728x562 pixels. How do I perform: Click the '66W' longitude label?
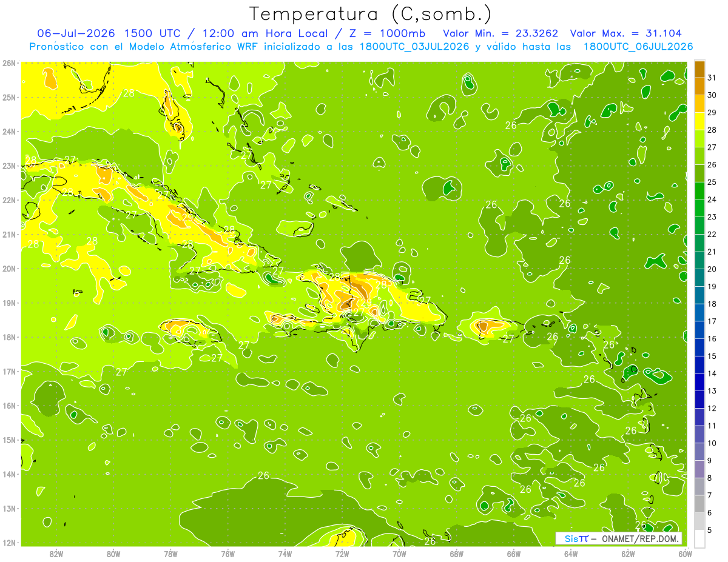[514, 554]
